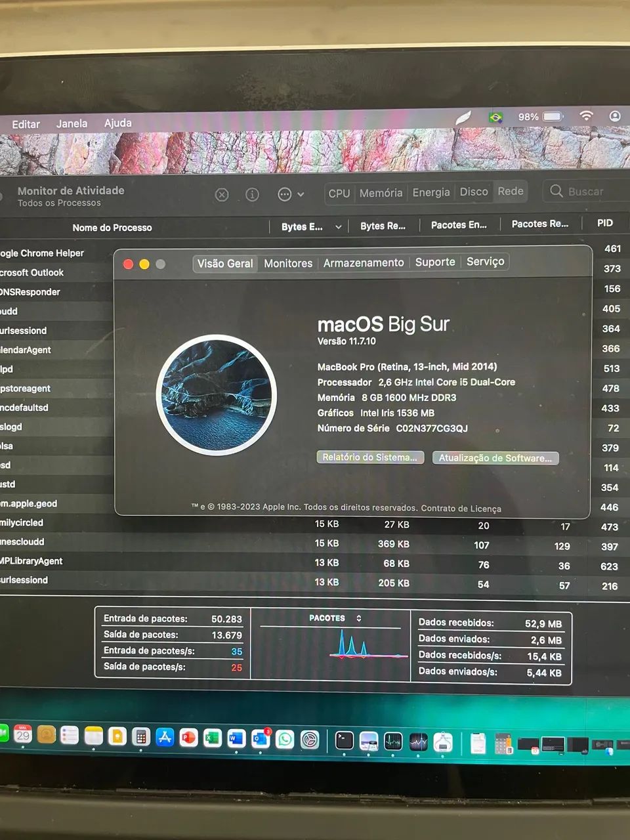
Task: Open the Bytes Enviados column sort chevron
Action: pos(338,226)
